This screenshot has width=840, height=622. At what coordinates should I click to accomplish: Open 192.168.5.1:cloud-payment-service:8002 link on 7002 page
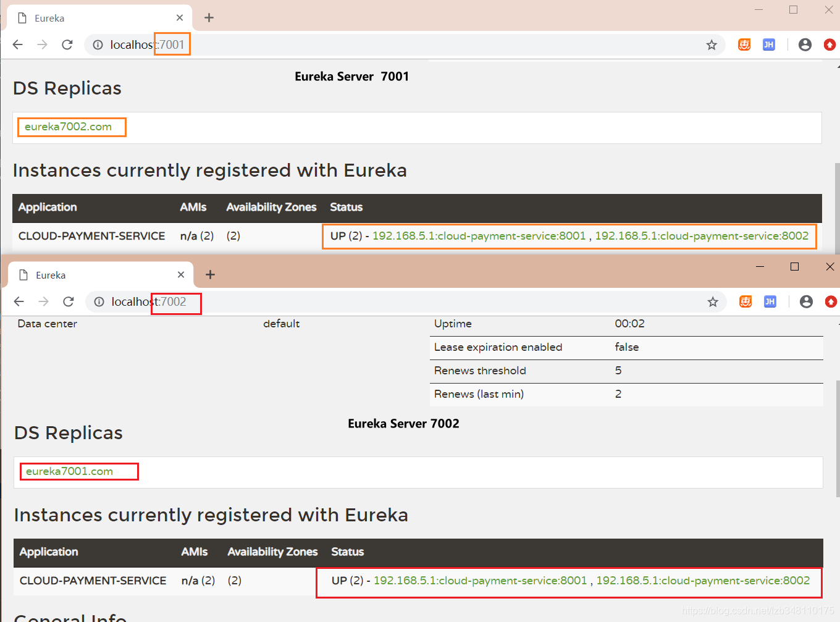pyautogui.click(x=703, y=581)
